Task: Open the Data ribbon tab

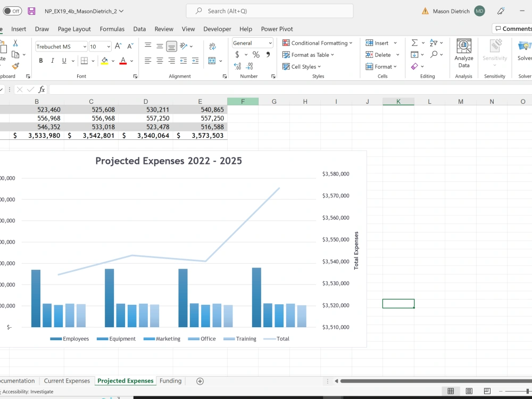Action: pyautogui.click(x=139, y=29)
